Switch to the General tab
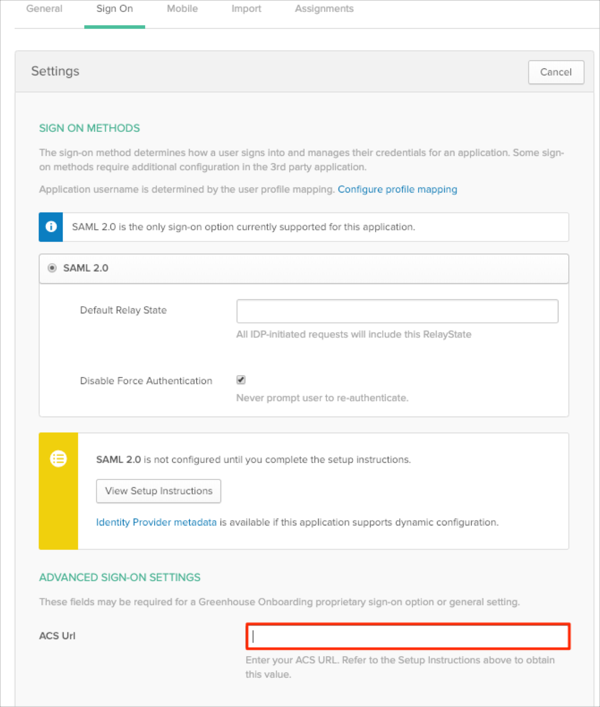 point(44,9)
